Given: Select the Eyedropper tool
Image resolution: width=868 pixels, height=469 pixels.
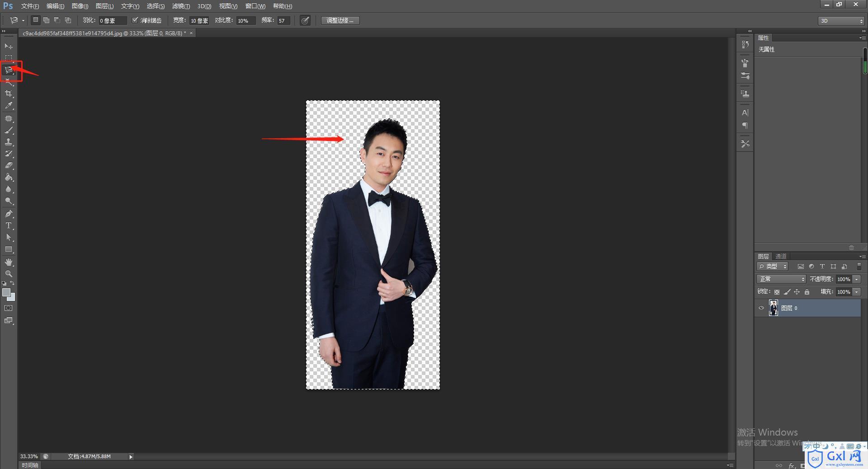Looking at the screenshot, I should pyautogui.click(x=9, y=106).
